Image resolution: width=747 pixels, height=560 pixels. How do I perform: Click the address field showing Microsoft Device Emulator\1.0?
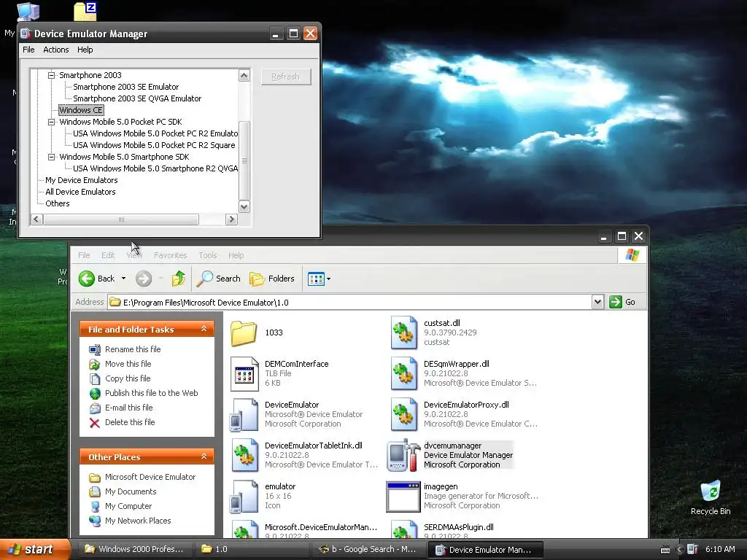click(x=350, y=302)
